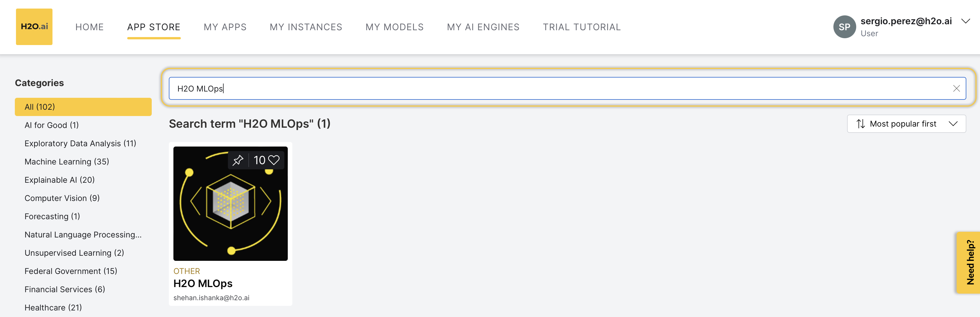Select the Machine Learning category
980x317 pixels.
point(66,162)
